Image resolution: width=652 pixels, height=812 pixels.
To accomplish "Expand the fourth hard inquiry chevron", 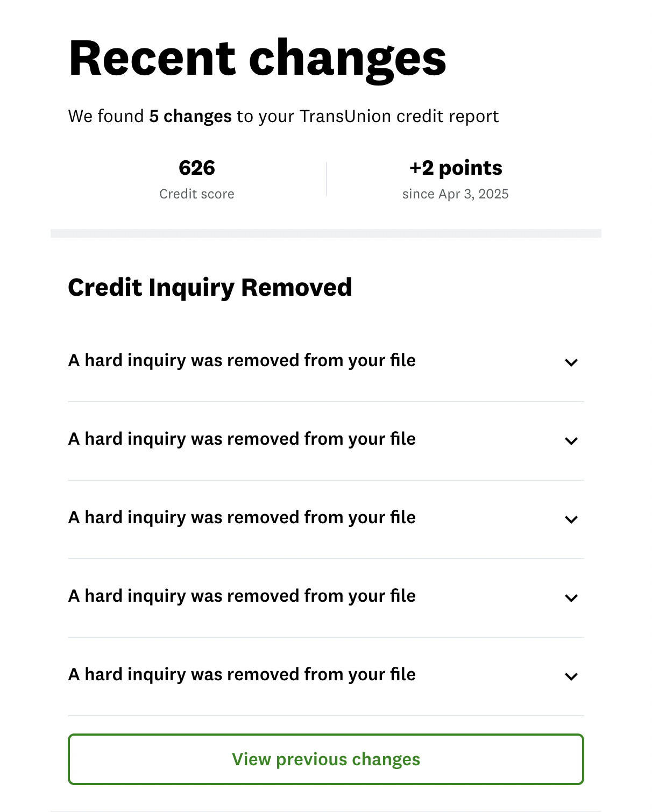I will click(571, 598).
